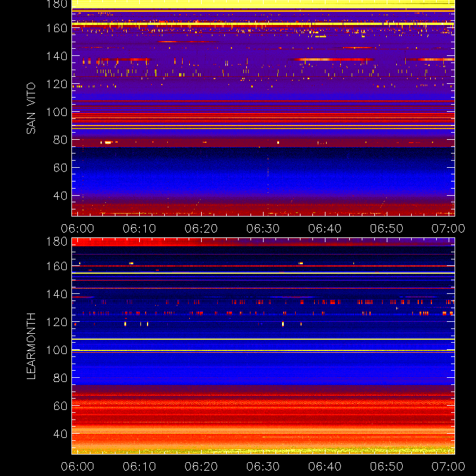Pick the 180 frequency label on Learmonth plot

tap(57, 242)
